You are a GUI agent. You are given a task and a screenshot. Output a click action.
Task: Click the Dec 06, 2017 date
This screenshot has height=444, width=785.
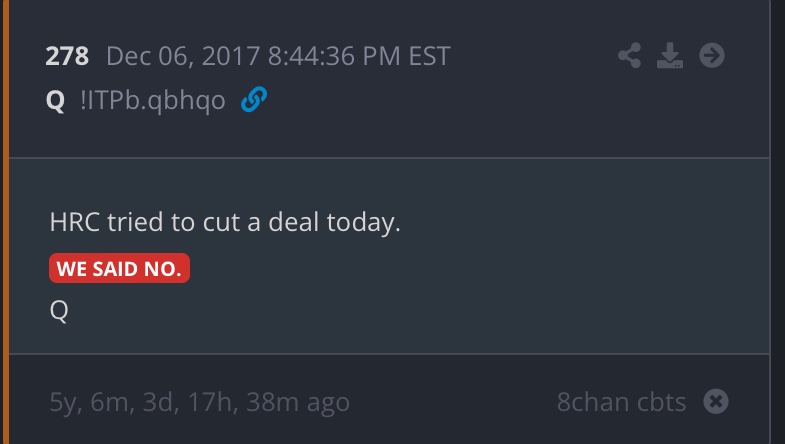[182, 56]
